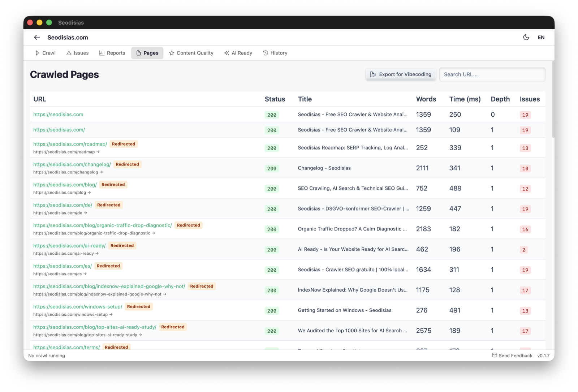Click the Seodisias.com site title in header
578x392 pixels.
click(x=68, y=37)
